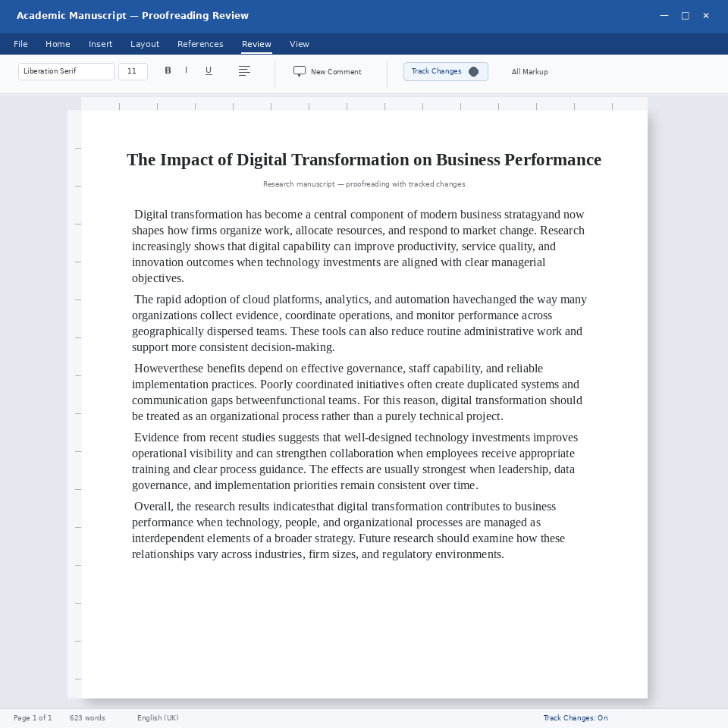Click the font size field showing 11
The image size is (728, 728).
[133, 71]
